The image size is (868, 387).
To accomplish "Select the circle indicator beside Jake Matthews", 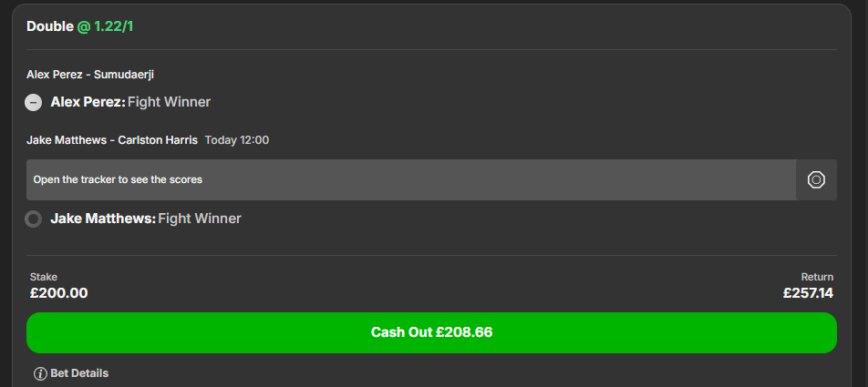I will click(33, 219).
